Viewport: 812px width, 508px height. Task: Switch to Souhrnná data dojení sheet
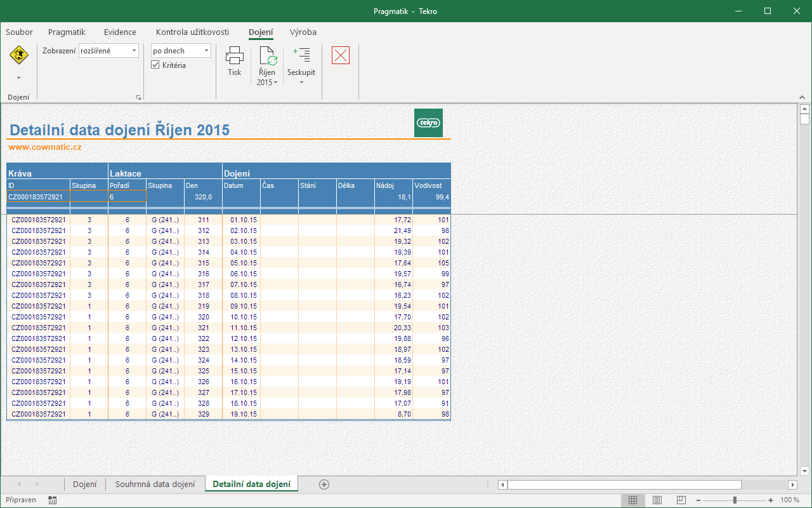pos(155,485)
